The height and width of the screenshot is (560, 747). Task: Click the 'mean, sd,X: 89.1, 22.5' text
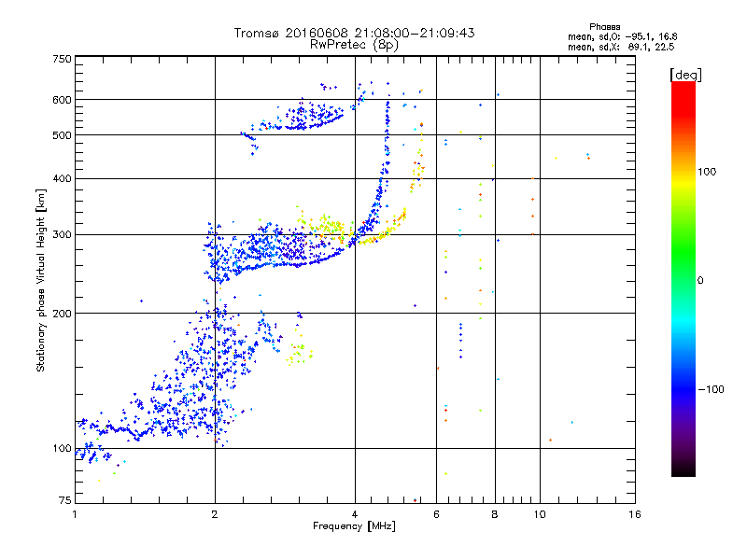click(621, 47)
